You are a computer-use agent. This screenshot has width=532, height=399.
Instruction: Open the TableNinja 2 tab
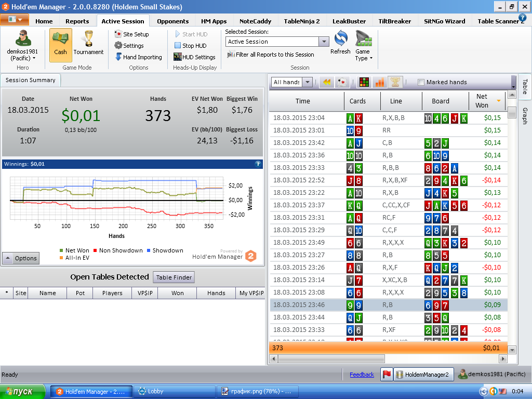[x=302, y=21]
